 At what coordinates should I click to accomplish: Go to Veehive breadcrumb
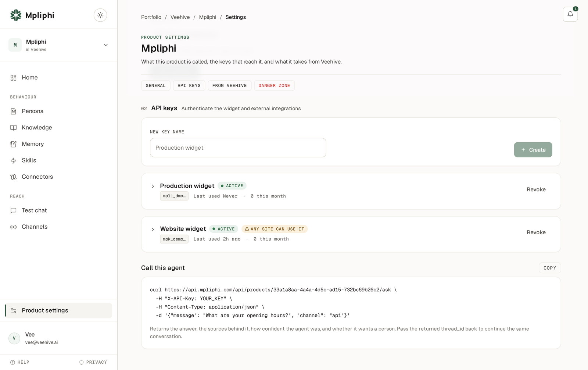[x=180, y=17]
